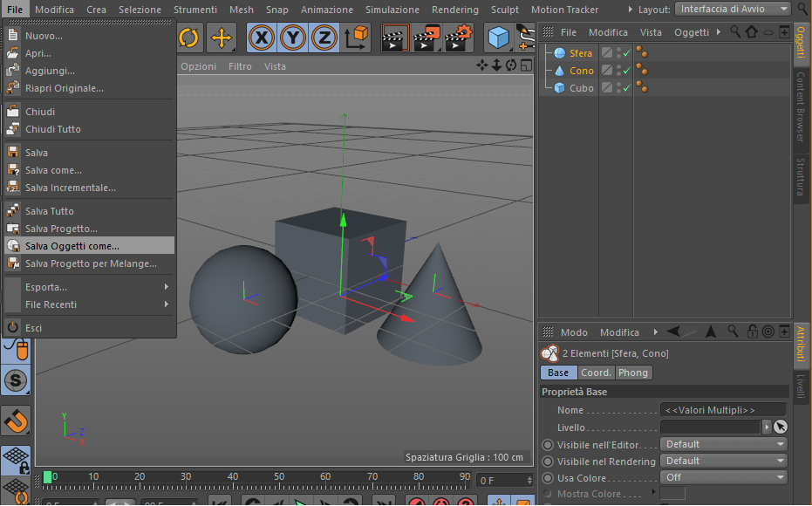Open Visibile nel Rendering dropdown
Screen dimensions: 812x506
(x=723, y=461)
